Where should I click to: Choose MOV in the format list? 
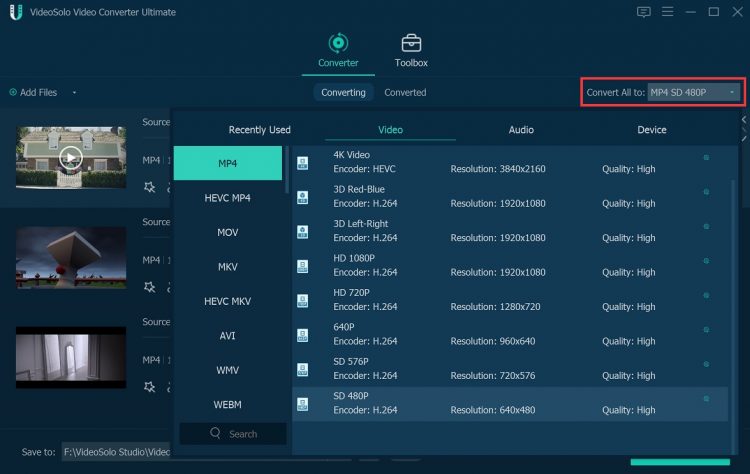tap(228, 232)
